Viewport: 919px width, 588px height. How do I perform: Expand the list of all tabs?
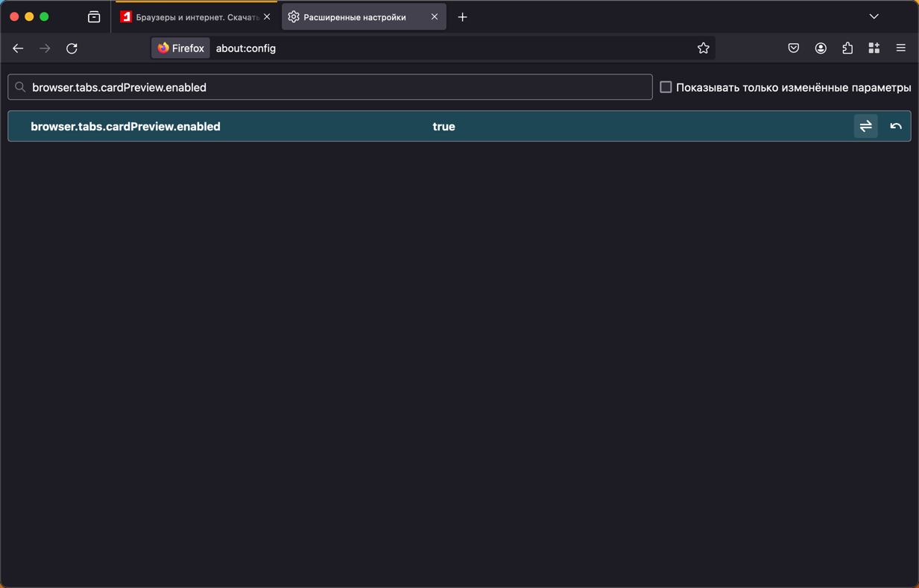[x=874, y=16]
